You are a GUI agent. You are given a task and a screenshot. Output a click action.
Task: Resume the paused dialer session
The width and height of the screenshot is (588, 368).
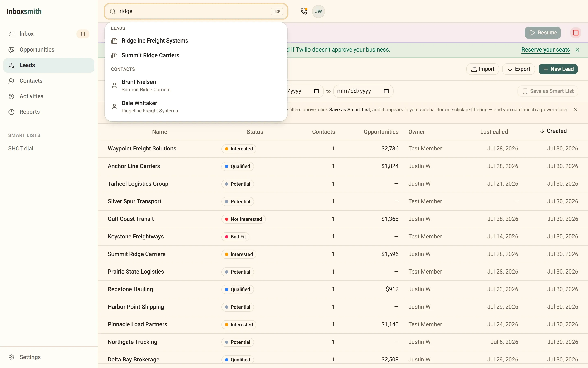coord(543,33)
